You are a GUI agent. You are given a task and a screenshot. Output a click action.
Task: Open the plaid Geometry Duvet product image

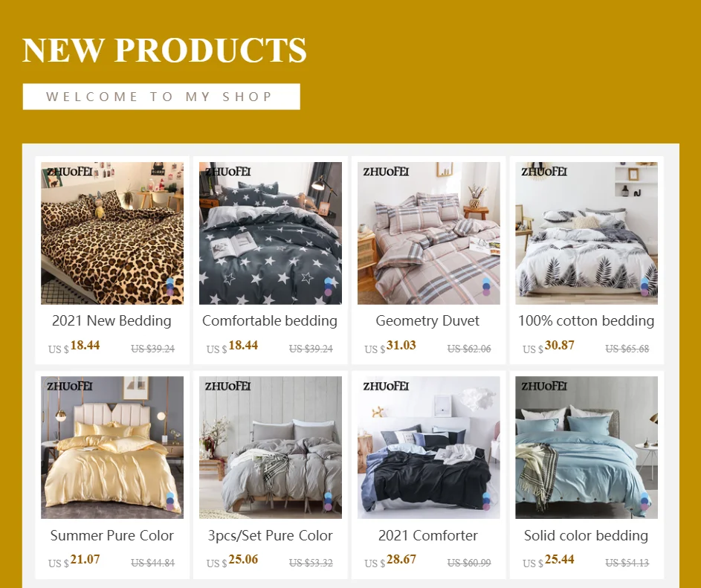click(429, 233)
